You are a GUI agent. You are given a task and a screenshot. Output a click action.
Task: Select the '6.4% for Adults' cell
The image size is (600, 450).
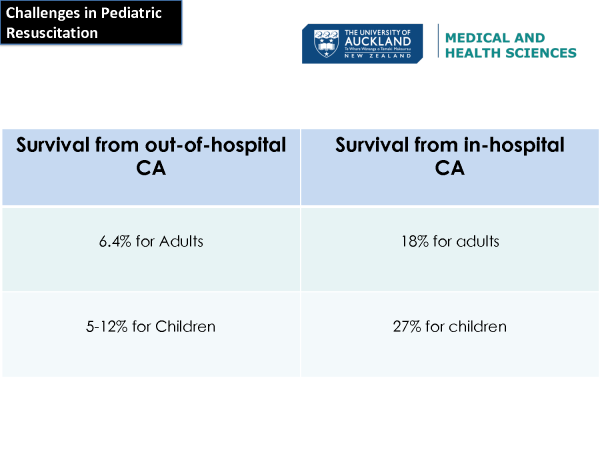[x=151, y=241]
